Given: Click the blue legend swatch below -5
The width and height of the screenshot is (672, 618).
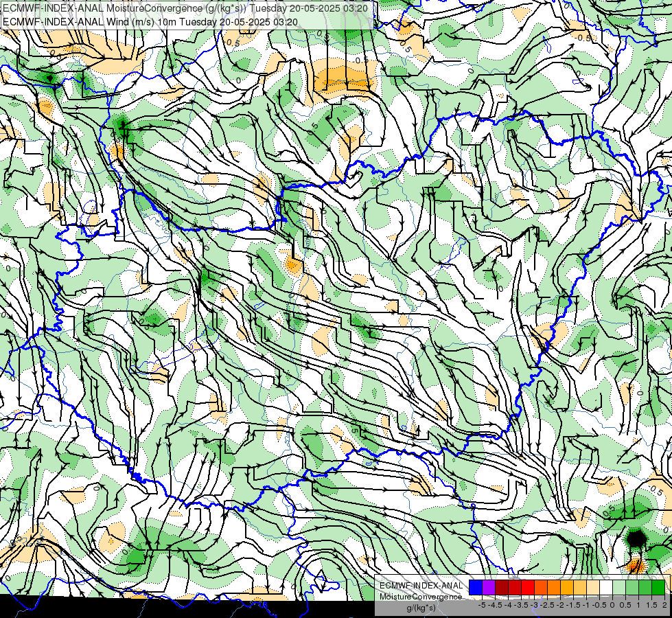Looking at the screenshot, I should 476,588.
